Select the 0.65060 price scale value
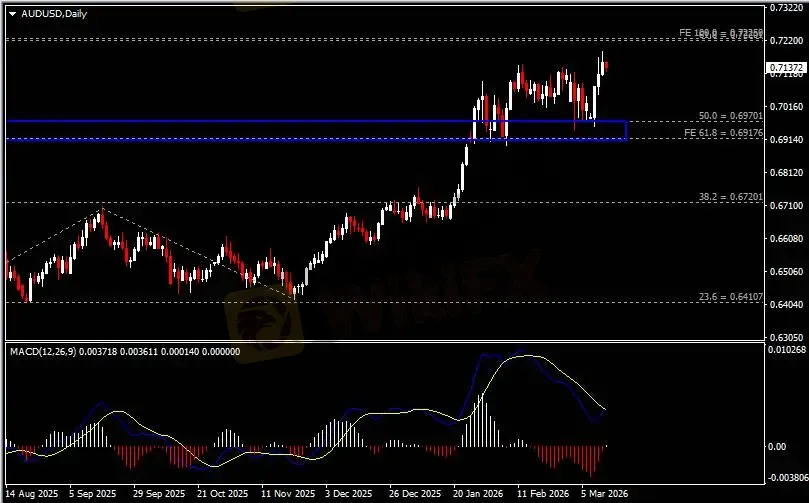Screen dimensions: 809x503 pyautogui.click(x=786, y=271)
